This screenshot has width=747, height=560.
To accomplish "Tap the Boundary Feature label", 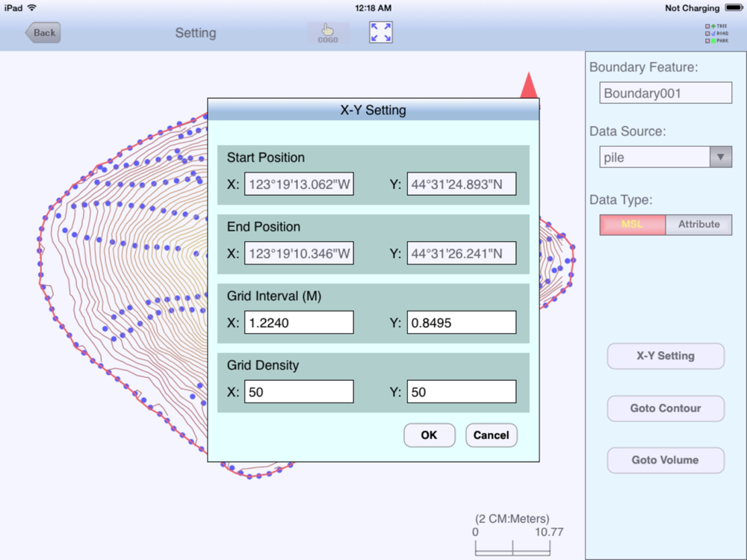I will [x=644, y=67].
